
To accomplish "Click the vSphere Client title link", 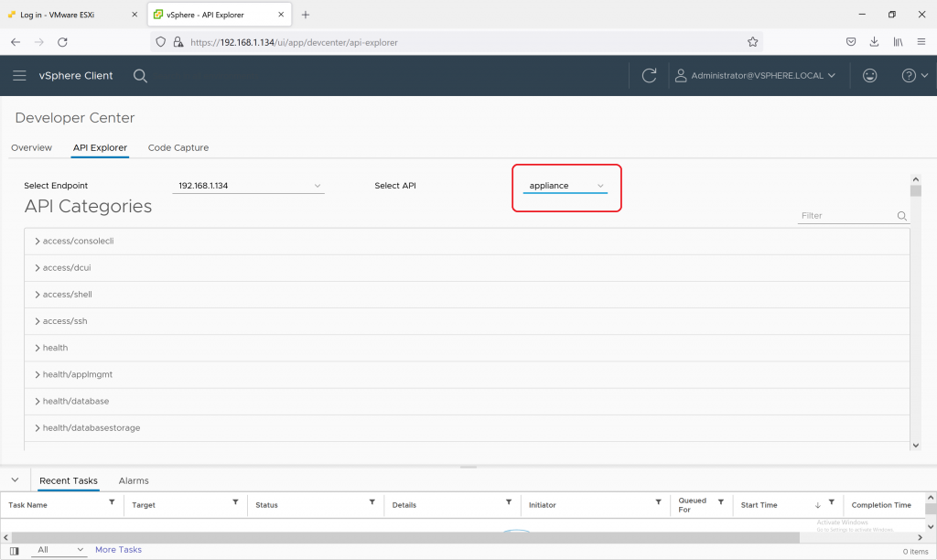I will 76,75.
